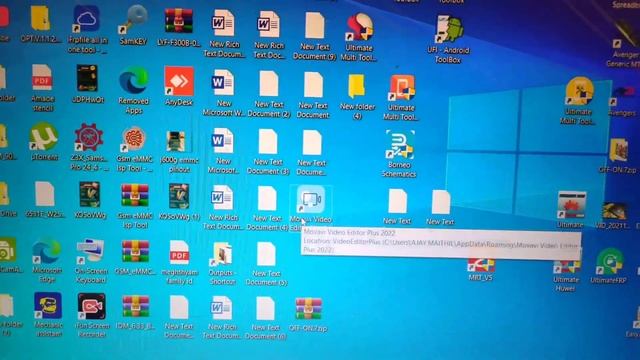Select the Gsm eMMC Isp Tool WinRAR archive
Viewport: 640px width, 360px height.
click(135, 196)
